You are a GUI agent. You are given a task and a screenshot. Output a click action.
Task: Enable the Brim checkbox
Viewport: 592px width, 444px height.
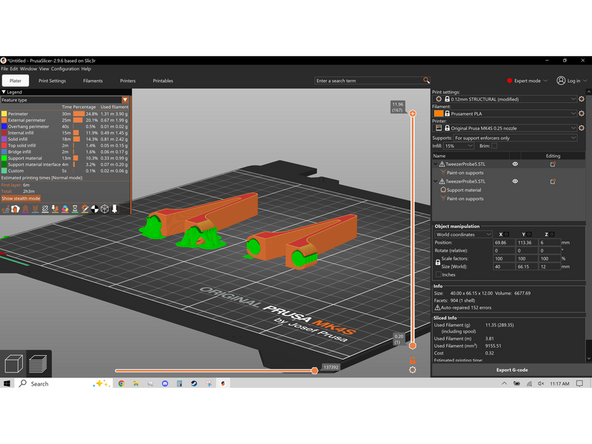[x=494, y=146]
